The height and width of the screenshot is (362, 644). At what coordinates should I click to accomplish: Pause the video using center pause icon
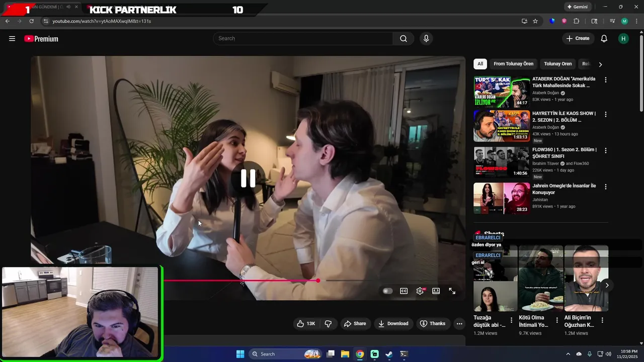248,178
